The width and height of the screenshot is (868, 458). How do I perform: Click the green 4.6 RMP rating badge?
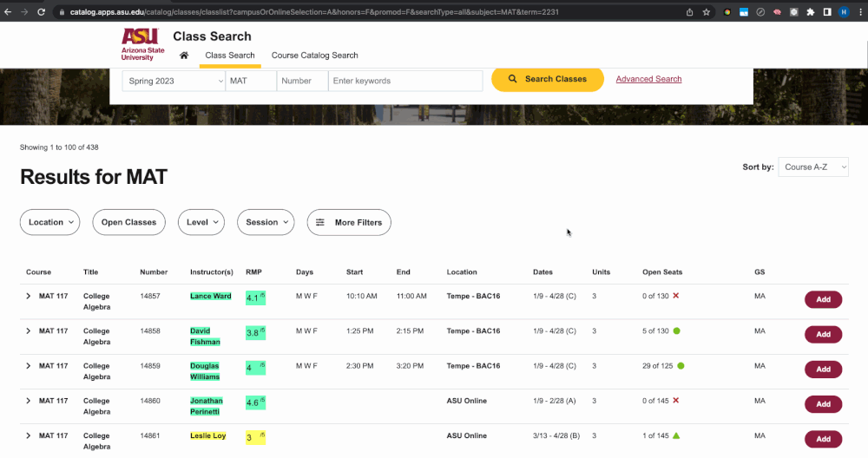pos(255,402)
